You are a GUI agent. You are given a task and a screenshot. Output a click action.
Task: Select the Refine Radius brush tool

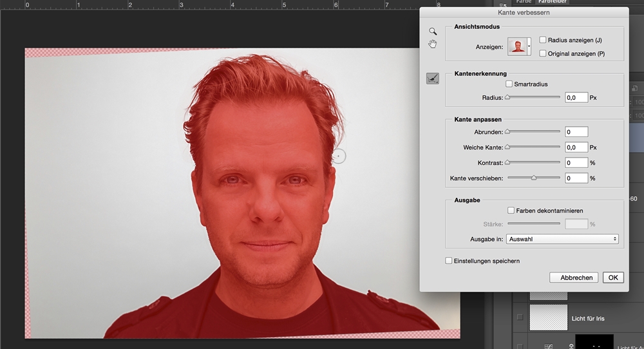(433, 79)
